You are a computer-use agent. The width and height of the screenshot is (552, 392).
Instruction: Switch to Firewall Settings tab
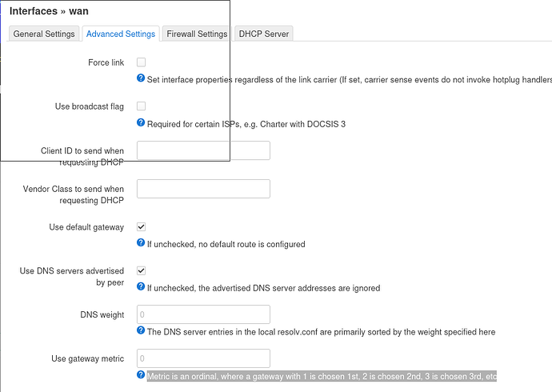click(x=197, y=34)
